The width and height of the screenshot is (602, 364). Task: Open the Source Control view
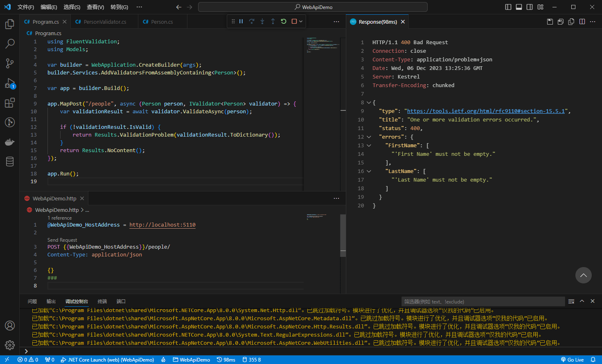tap(10, 63)
